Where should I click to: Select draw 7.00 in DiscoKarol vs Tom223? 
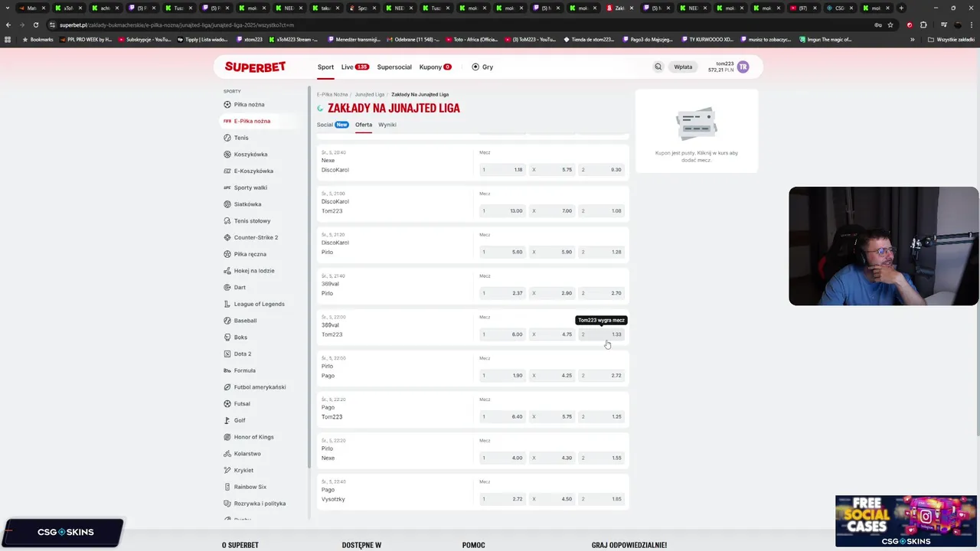tap(552, 211)
